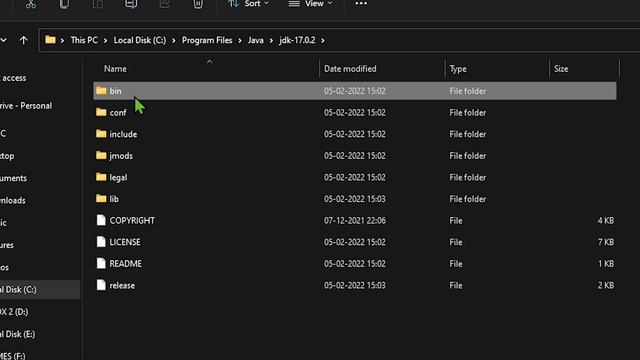The width and height of the screenshot is (640, 360).
Task: Click the Delete trash icon
Action: [198, 4]
